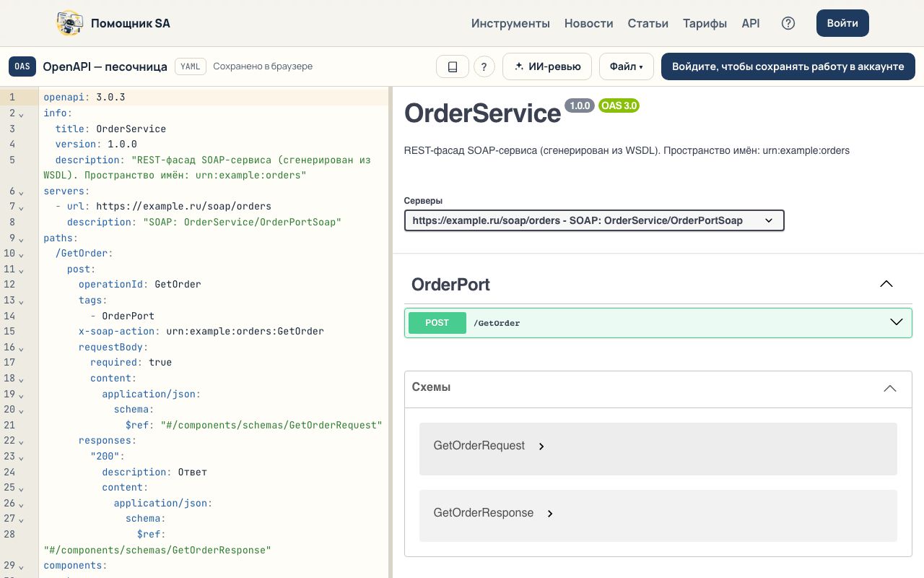Expand the GetOrderRequest schema
Image resolution: width=924 pixels, height=578 pixels.
click(x=541, y=447)
